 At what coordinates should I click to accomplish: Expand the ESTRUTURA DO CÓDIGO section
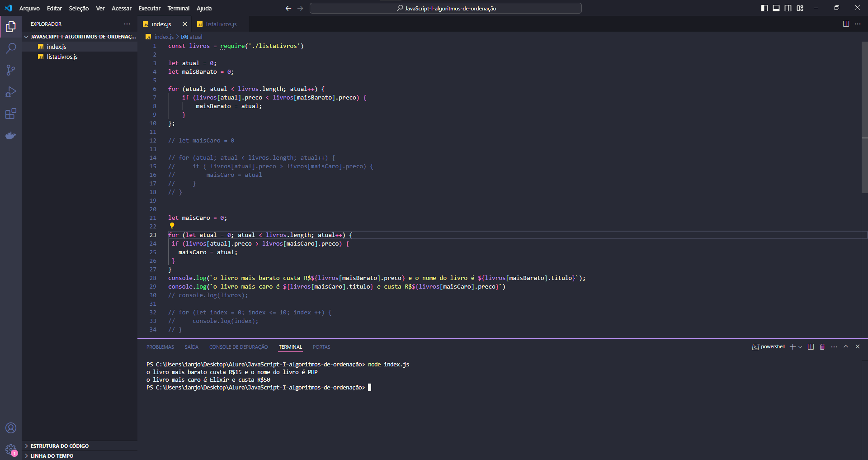(80, 446)
